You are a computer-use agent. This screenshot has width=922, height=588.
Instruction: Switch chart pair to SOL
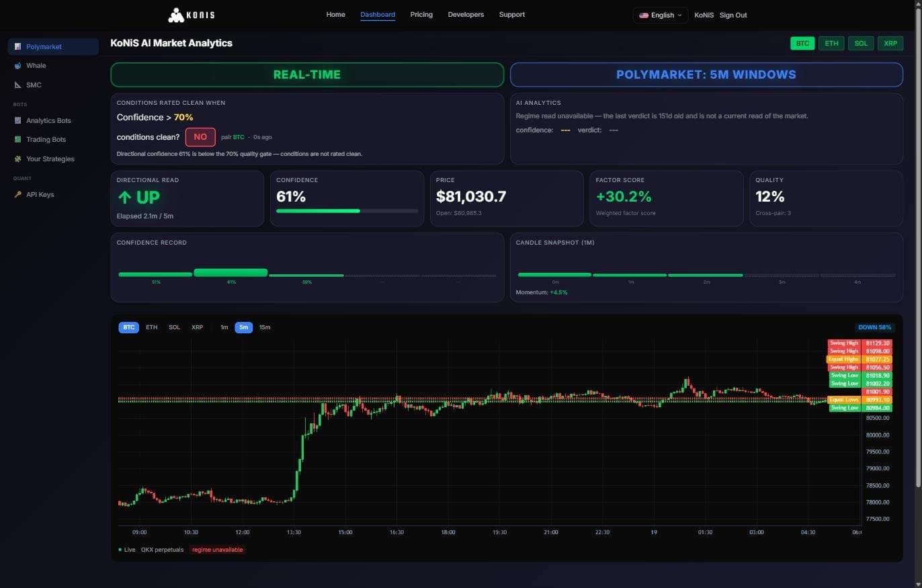point(175,327)
